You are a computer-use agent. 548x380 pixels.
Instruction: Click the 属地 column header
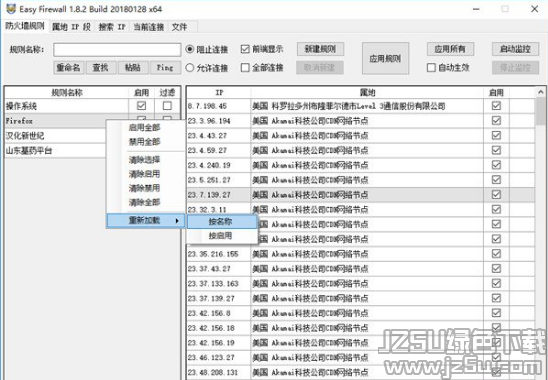click(367, 93)
